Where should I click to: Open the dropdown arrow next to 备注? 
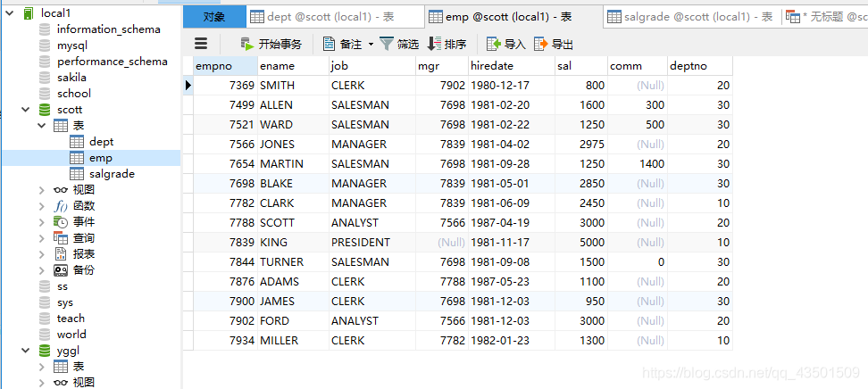371,45
